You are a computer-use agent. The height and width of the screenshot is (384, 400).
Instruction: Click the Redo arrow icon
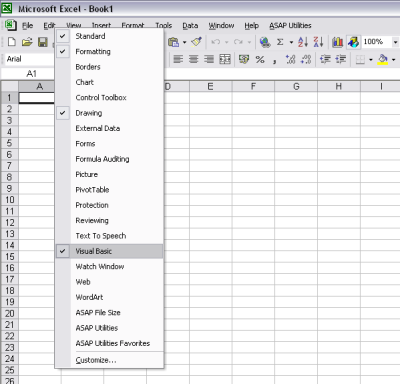point(238,42)
